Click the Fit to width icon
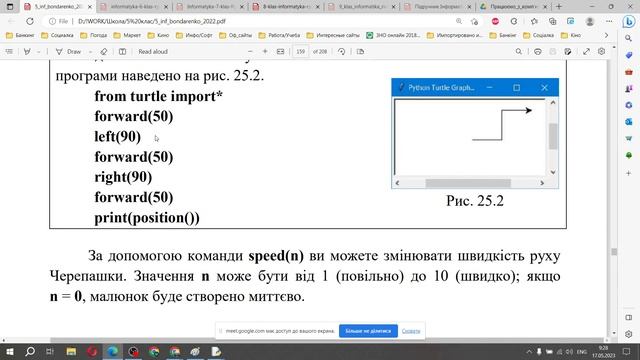Viewport: 640px width, 360px height. click(280, 51)
